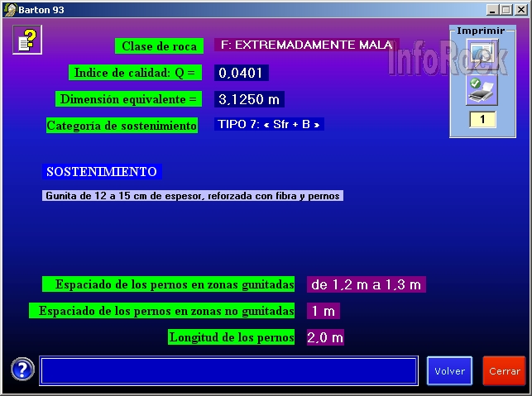
Task: Click the Barton 93 title bar app icon
Action: 9,9
